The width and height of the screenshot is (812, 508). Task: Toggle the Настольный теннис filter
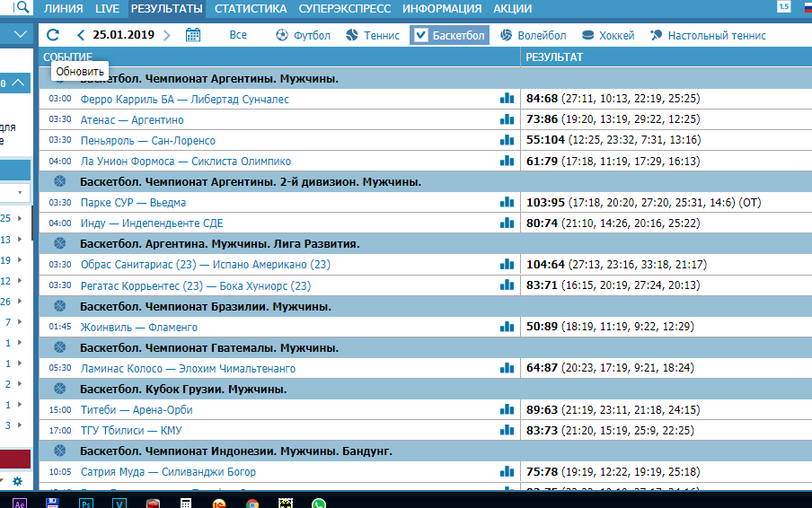708,36
